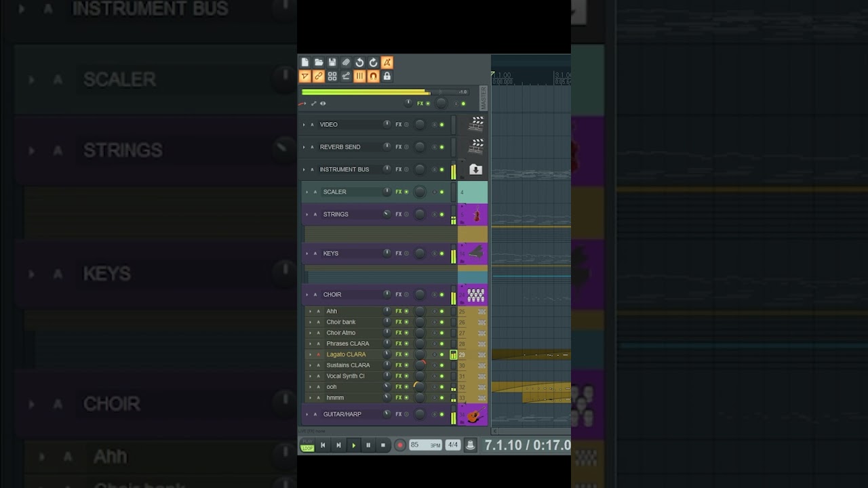Screen dimensions: 868x488
Task: Click the REVERB SEND clapperboard icon
Action: point(477,146)
